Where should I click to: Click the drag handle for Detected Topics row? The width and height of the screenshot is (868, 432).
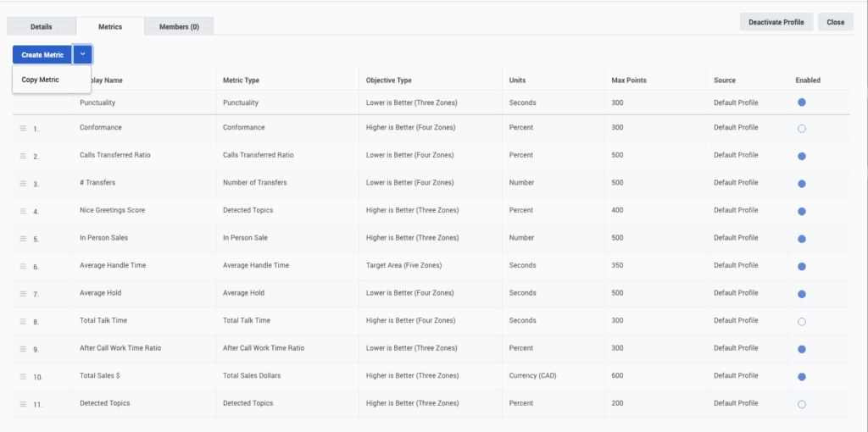tap(23, 404)
